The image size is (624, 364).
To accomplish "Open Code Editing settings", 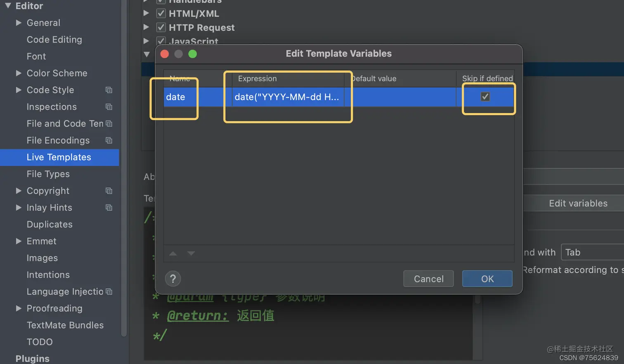I will tap(54, 40).
